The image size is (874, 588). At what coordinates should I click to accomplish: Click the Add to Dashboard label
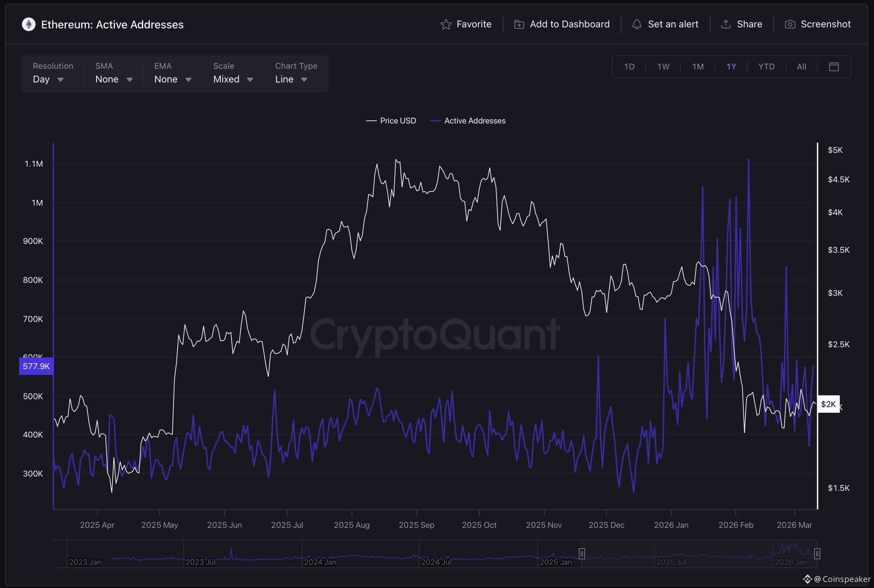pos(570,24)
